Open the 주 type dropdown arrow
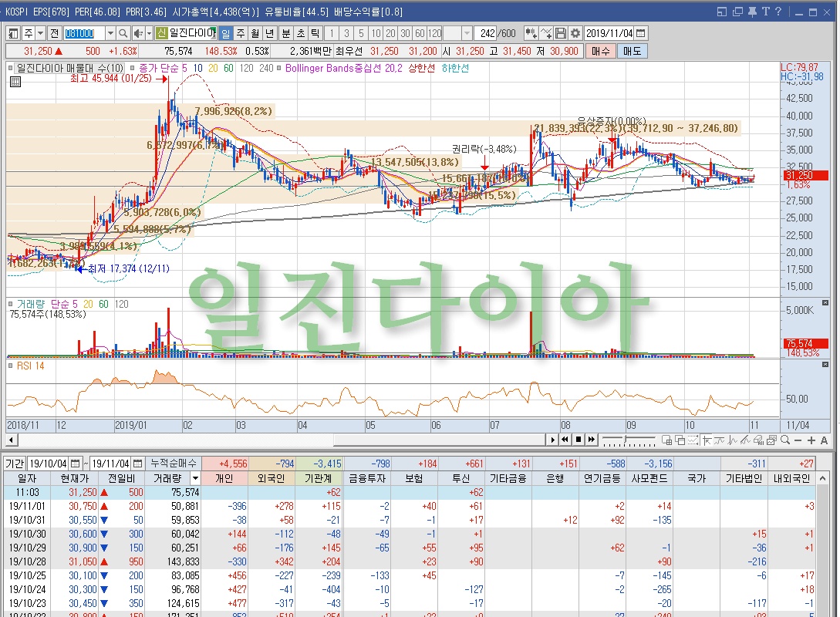 (40, 33)
